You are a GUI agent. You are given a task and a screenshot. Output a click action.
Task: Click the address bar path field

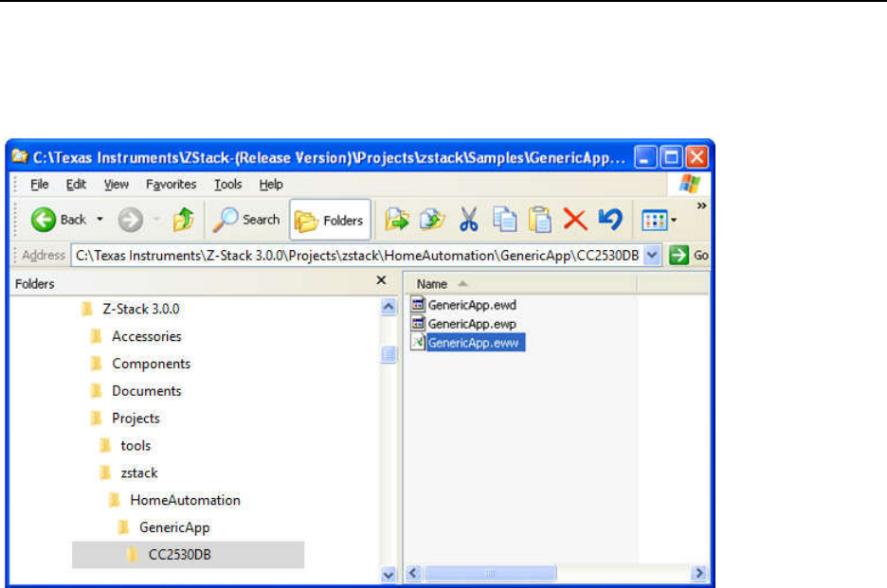(358, 256)
